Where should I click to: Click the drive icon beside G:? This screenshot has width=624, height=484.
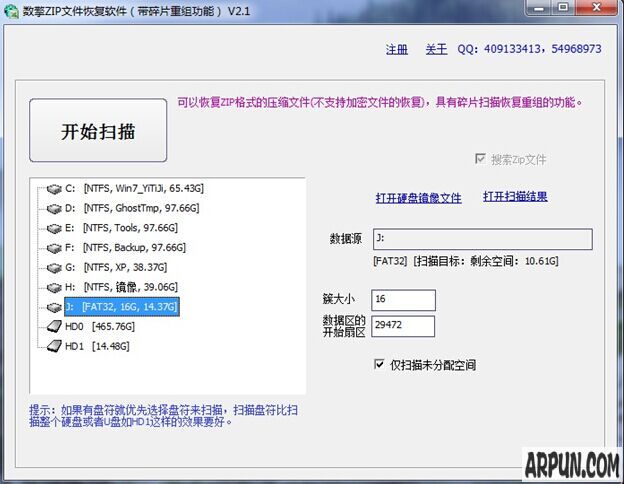click(54, 268)
